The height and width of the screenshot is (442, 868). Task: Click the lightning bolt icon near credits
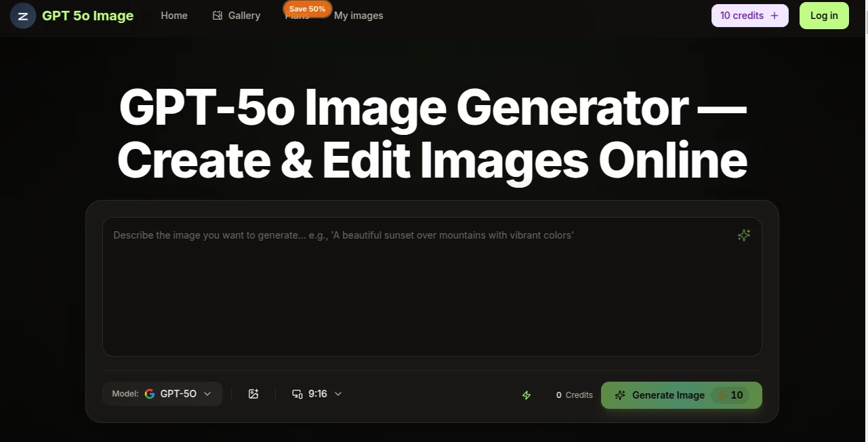(526, 395)
